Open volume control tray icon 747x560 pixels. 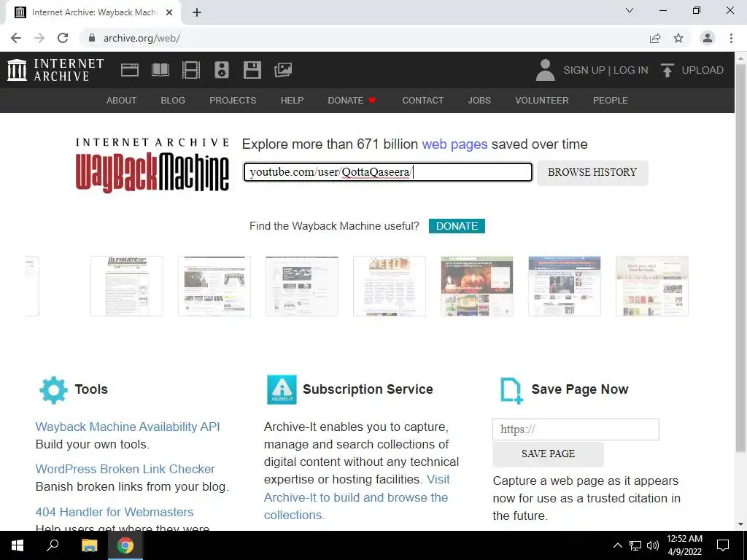[653, 545]
